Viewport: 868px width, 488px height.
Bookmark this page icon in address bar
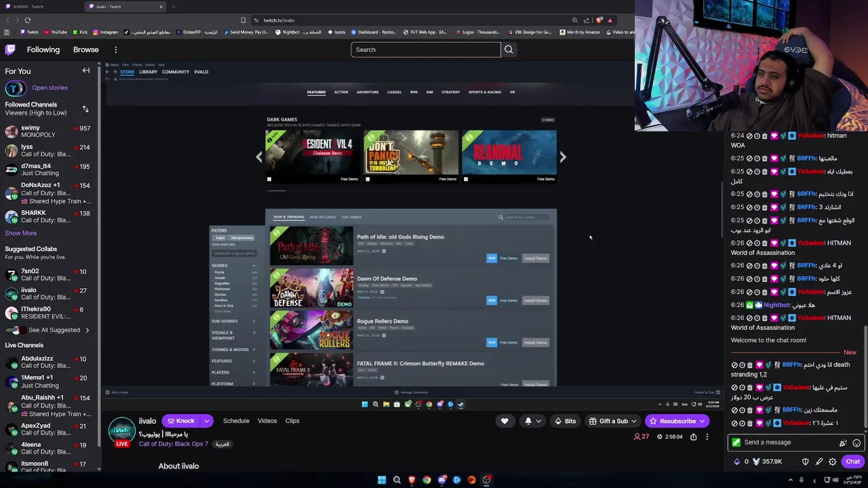(243, 20)
